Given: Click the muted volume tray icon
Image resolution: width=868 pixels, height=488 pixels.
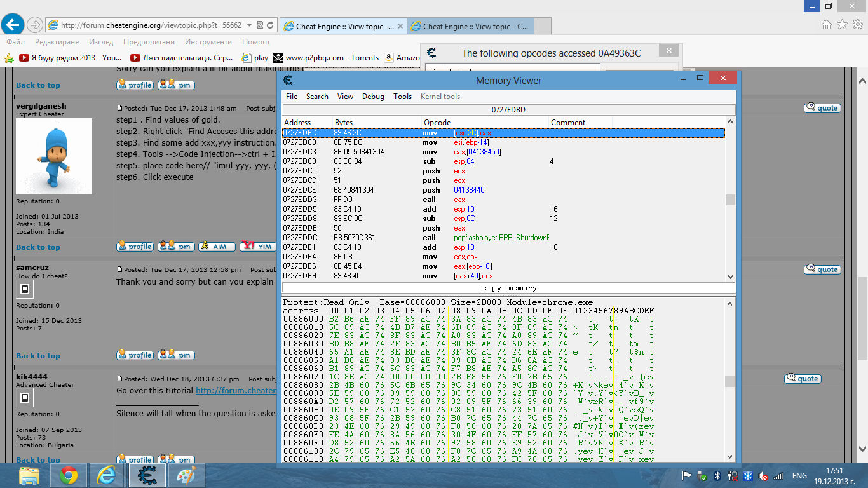Looking at the screenshot, I should coord(763,475).
